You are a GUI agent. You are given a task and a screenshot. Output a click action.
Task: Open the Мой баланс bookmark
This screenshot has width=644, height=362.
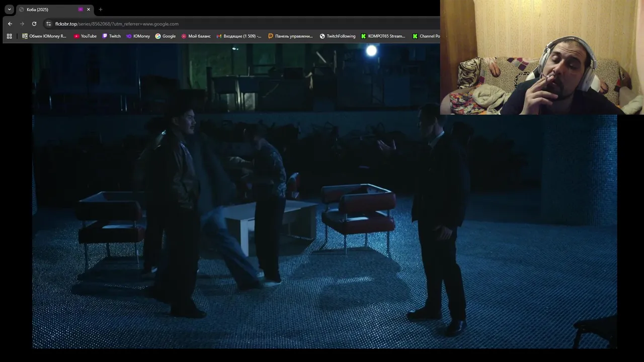196,36
